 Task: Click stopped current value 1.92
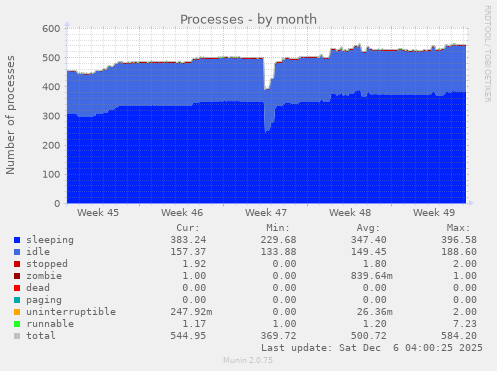click(x=194, y=264)
